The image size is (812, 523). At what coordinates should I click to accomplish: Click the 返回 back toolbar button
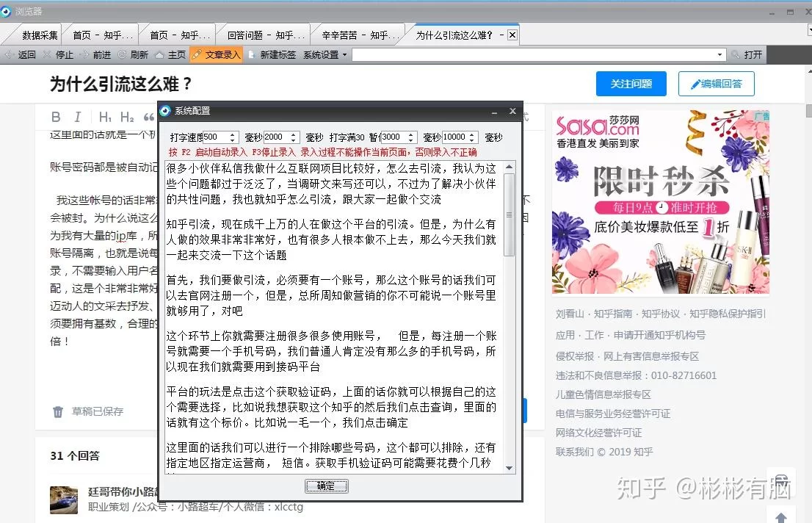coord(21,54)
